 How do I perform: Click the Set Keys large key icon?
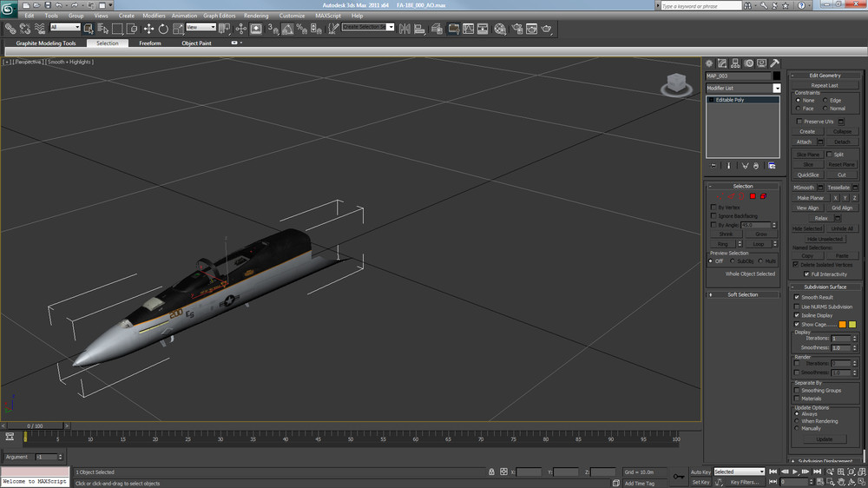click(678, 477)
